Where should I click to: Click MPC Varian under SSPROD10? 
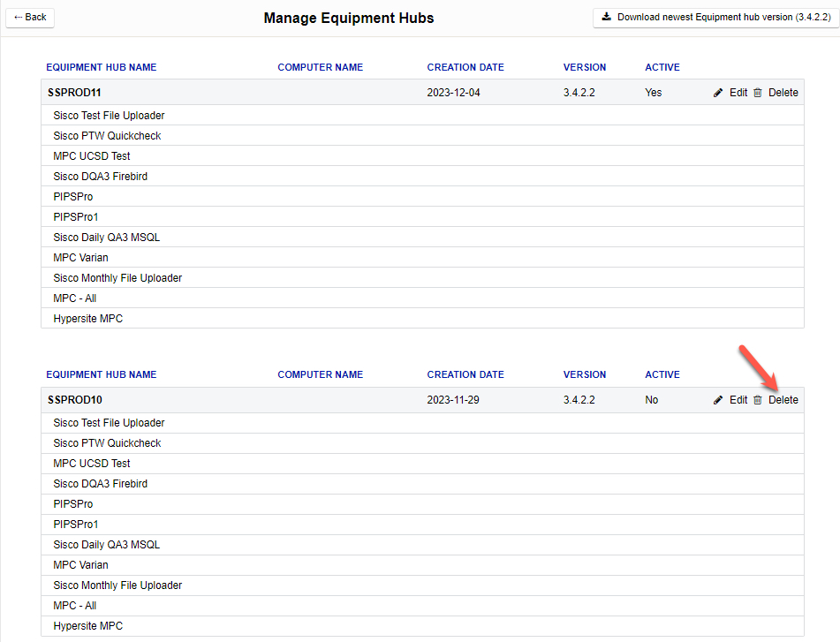80,565
